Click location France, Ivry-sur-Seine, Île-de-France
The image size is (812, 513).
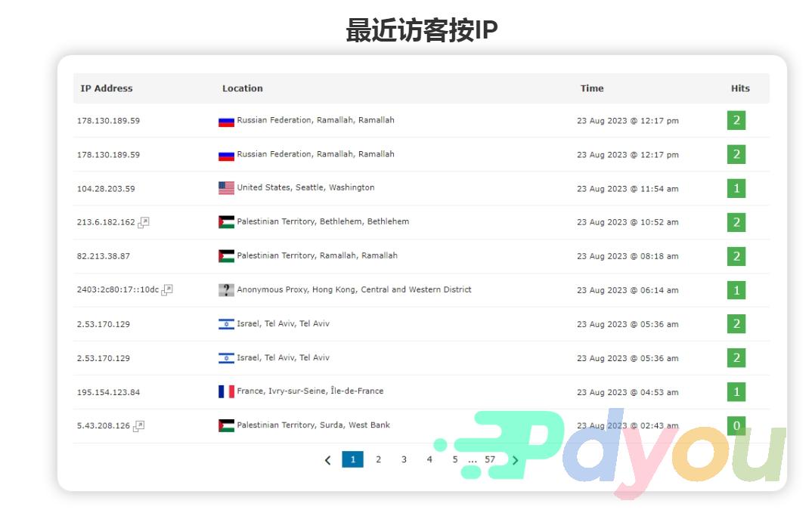click(310, 391)
